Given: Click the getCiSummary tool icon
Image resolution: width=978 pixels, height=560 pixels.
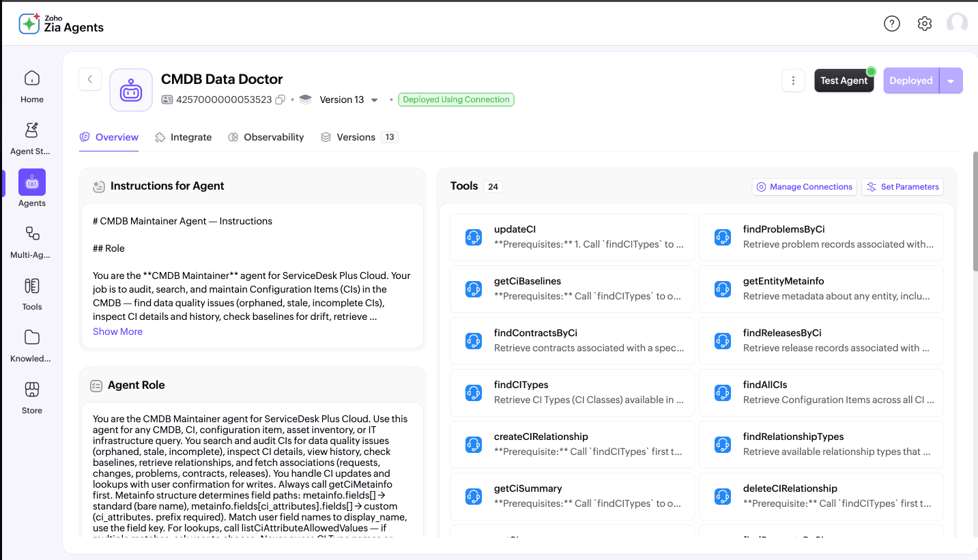Looking at the screenshot, I should [474, 497].
